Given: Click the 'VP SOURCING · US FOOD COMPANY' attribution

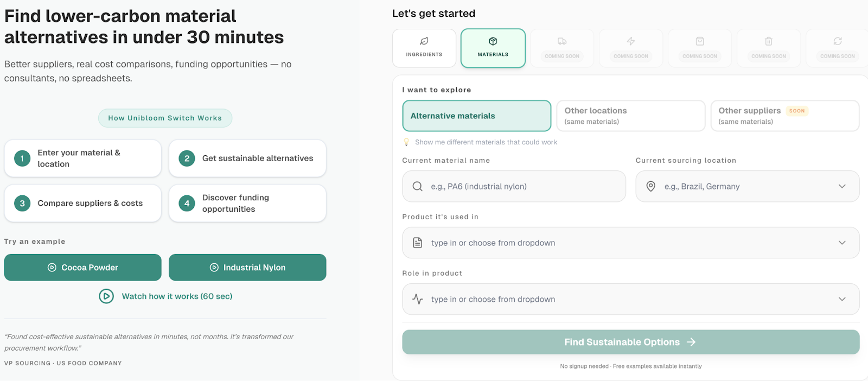Looking at the screenshot, I should pos(63,363).
